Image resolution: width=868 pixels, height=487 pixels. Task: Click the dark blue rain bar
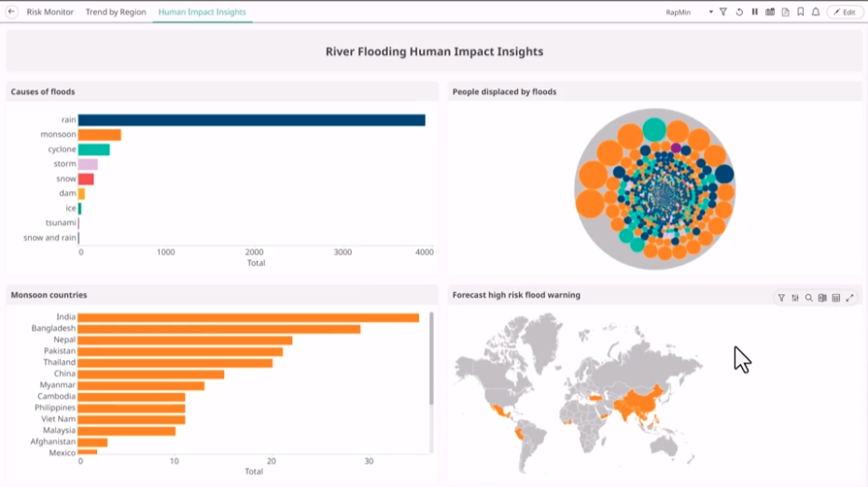pyautogui.click(x=251, y=119)
